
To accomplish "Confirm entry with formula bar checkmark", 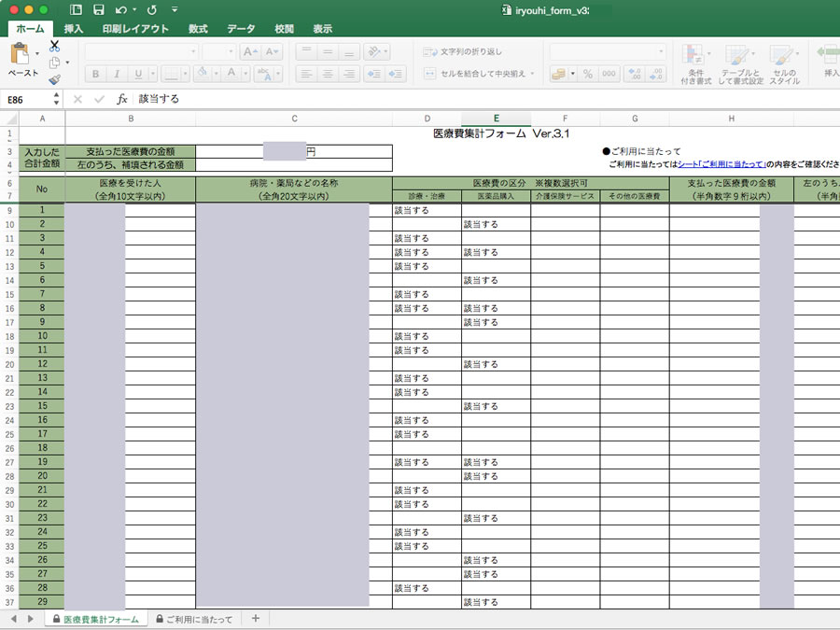I will click(x=99, y=99).
